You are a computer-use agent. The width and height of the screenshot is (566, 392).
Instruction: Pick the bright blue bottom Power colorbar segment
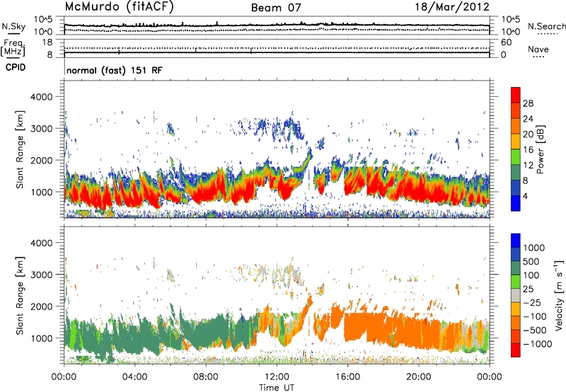pos(516,203)
